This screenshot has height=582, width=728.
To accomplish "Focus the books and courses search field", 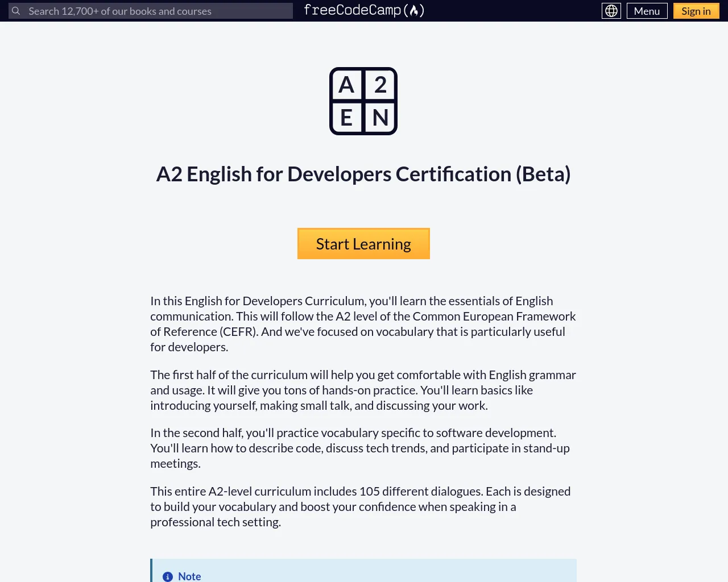I will 151,11.
